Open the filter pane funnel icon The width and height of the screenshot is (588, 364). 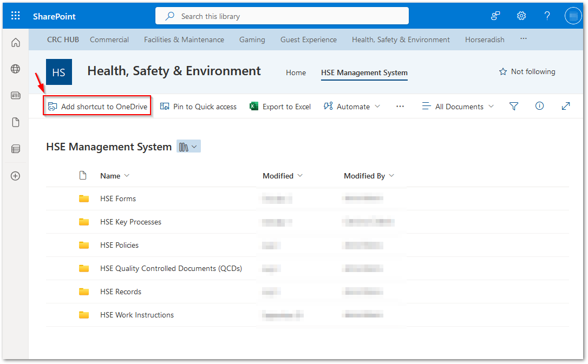(x=514, y=107)
